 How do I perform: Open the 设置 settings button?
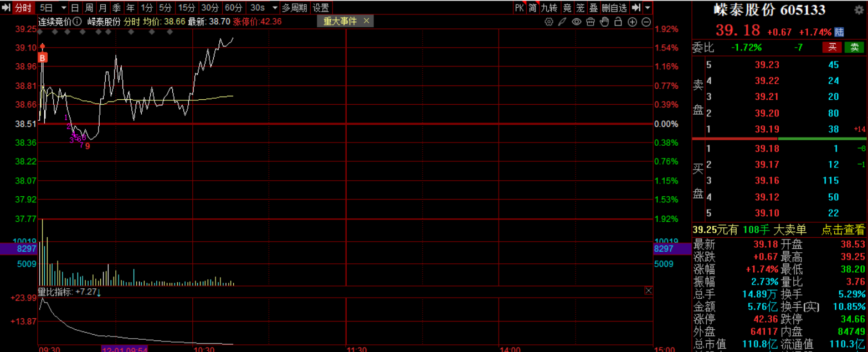coord(321,8)
